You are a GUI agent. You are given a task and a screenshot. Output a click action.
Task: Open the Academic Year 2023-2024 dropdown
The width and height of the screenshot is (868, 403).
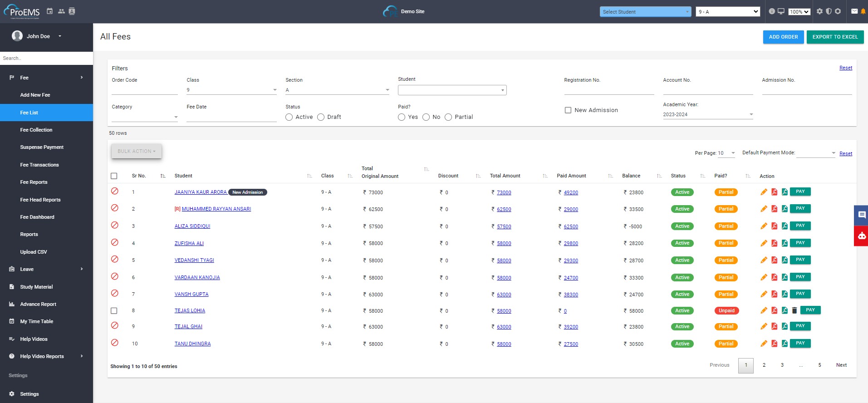(707, 114)
